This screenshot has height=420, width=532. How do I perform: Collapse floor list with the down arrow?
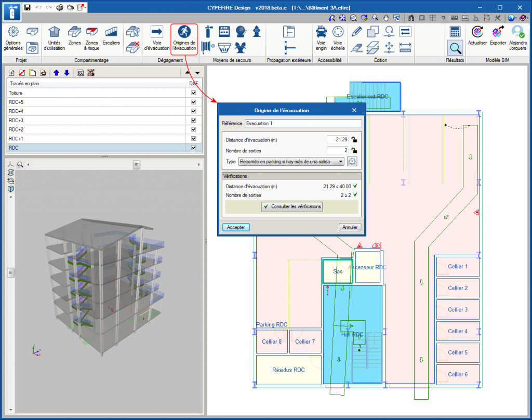[x=197, y=73]
